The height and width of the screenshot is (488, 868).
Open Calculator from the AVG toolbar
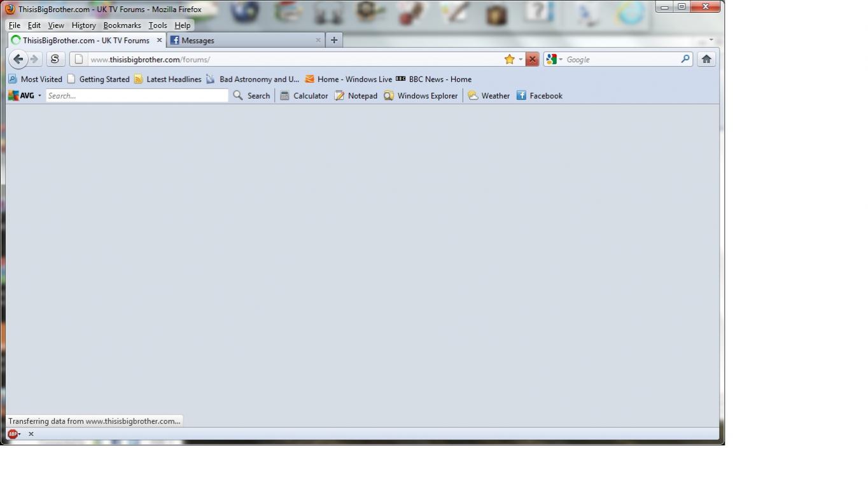[x=304, y=96]
